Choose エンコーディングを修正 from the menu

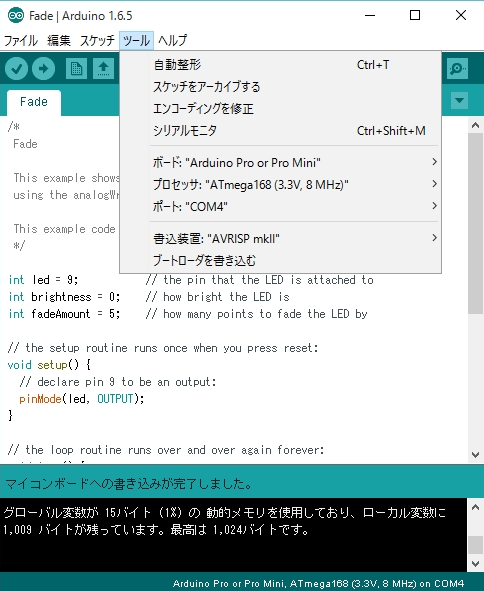pyautogui.click(x=280, y=109)
